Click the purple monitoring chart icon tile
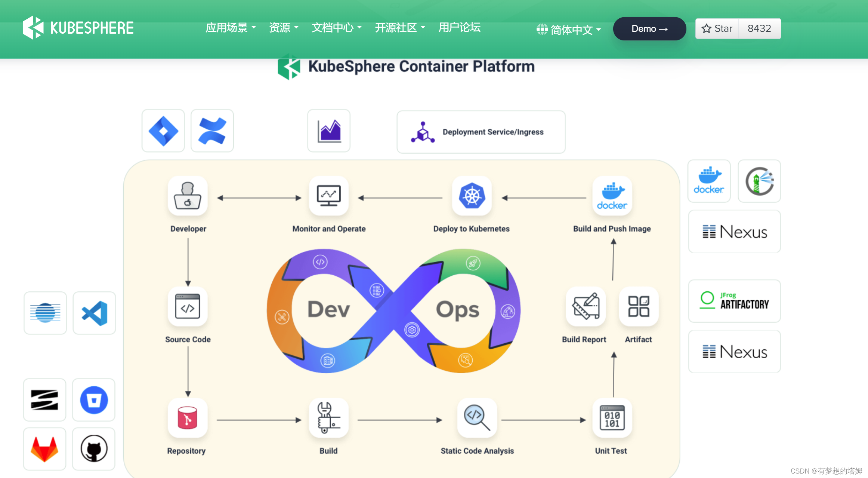This screenshot has width=868, height=478. pyautogui.click(x=329, y=131)
